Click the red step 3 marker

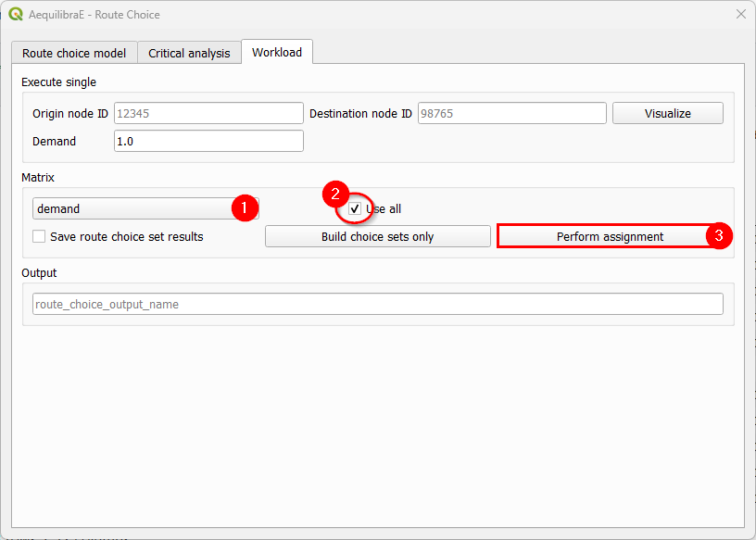coord(721,236)
